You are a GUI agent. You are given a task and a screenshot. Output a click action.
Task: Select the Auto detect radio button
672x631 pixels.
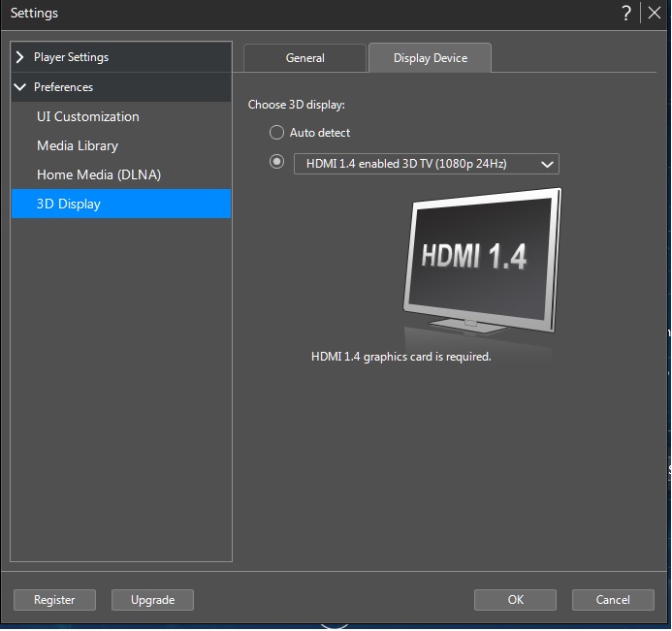click(x=276, y=133)
